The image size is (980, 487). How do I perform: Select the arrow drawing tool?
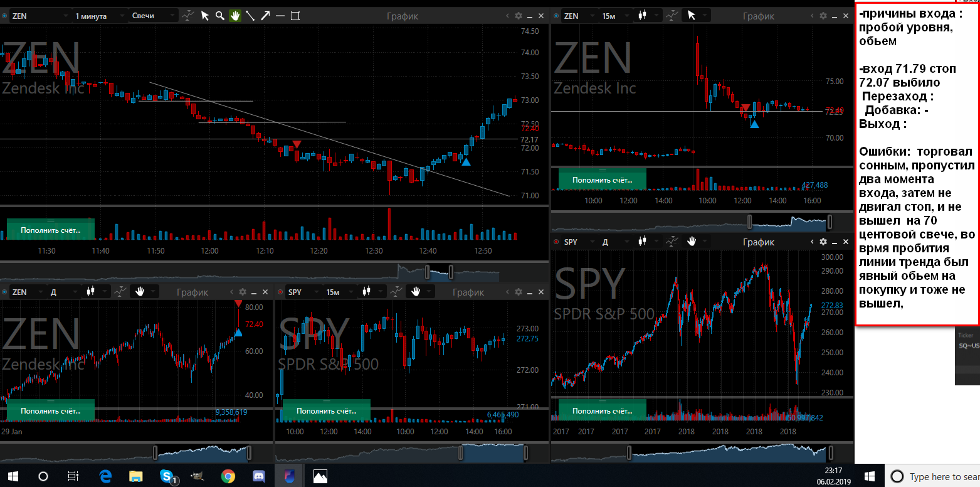[x=265, y=16]
